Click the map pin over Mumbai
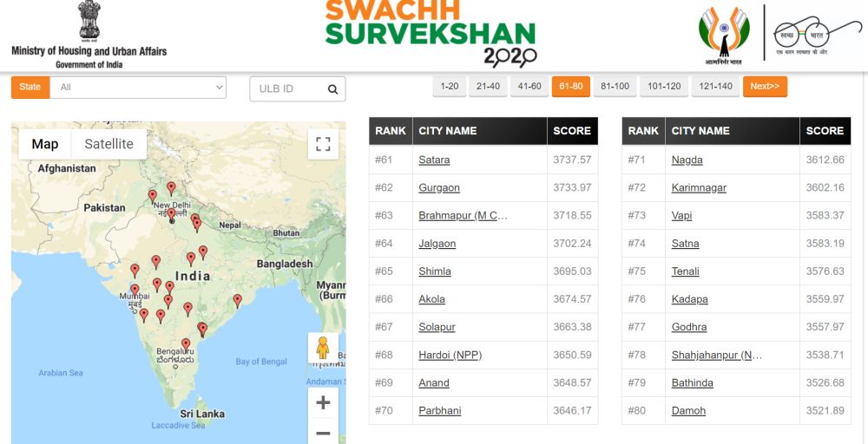This screenshot has height=444, width=868. [x=135, y=291]
